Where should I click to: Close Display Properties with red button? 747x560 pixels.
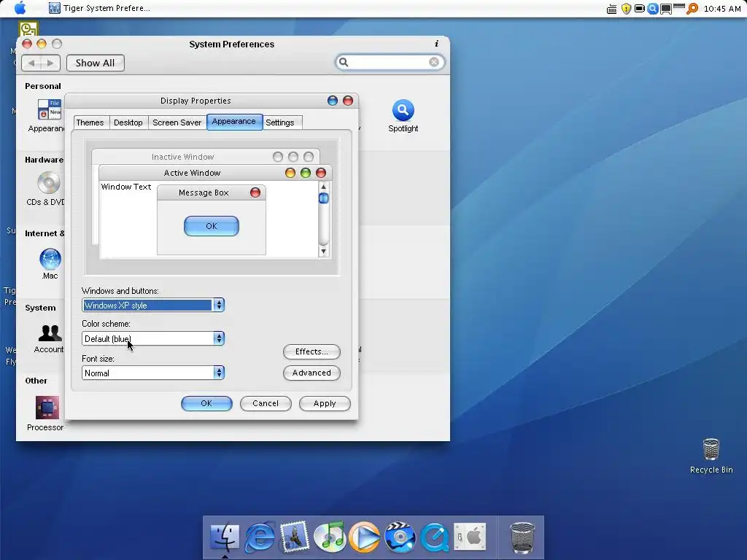pyautogui.click(x=348, y=101)
